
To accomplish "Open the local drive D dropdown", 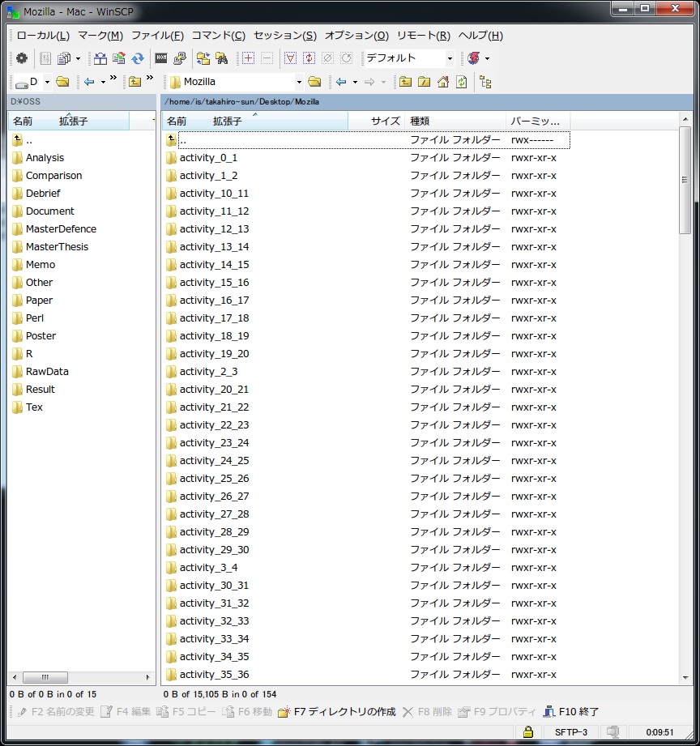I will click(x=47, y=83).
